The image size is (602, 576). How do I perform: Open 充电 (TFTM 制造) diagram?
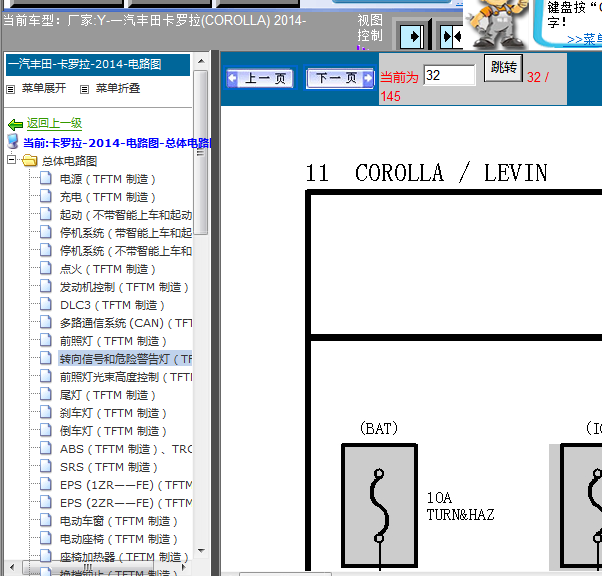(x=108, y=197)
